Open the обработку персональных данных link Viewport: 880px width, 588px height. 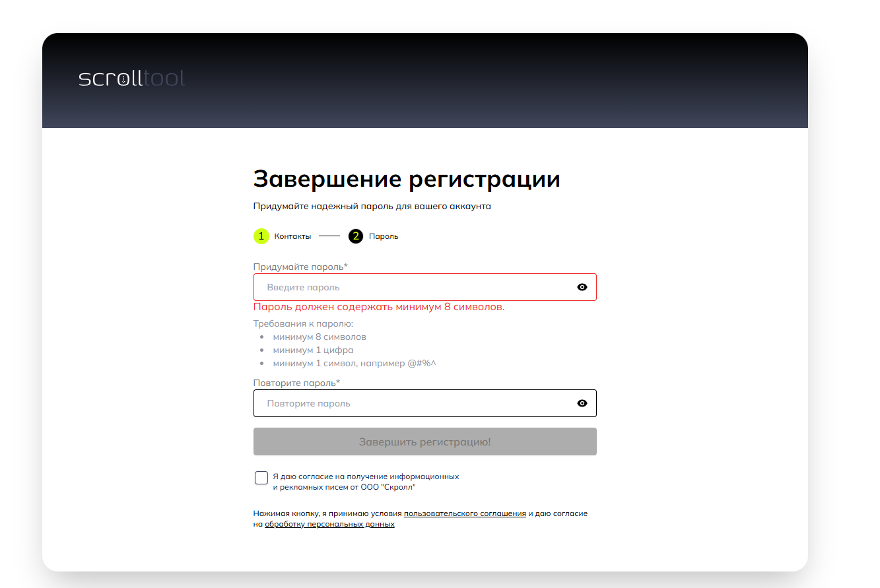tap(329, 525)
